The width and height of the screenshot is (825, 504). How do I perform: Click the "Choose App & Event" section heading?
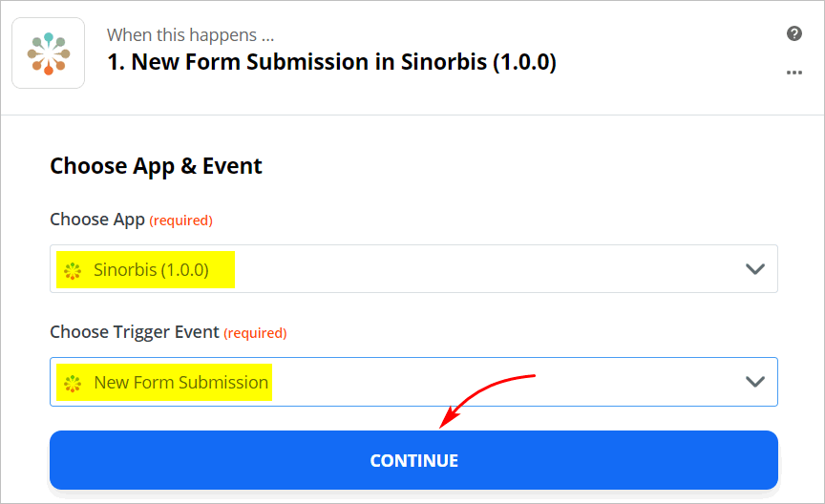coord(156,166)
